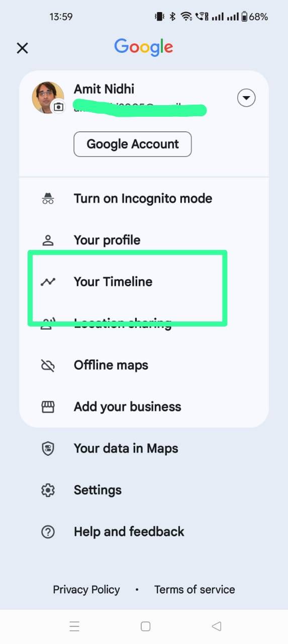
Task: Choose Add your business
Action: 144,407
